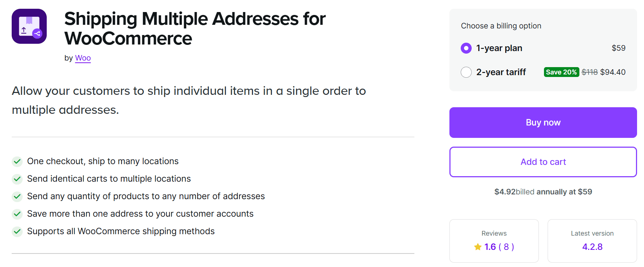
Task: Open the Reviews panel showing 1.6 rating
Action: pyautogui.click(x=494, y=241)
